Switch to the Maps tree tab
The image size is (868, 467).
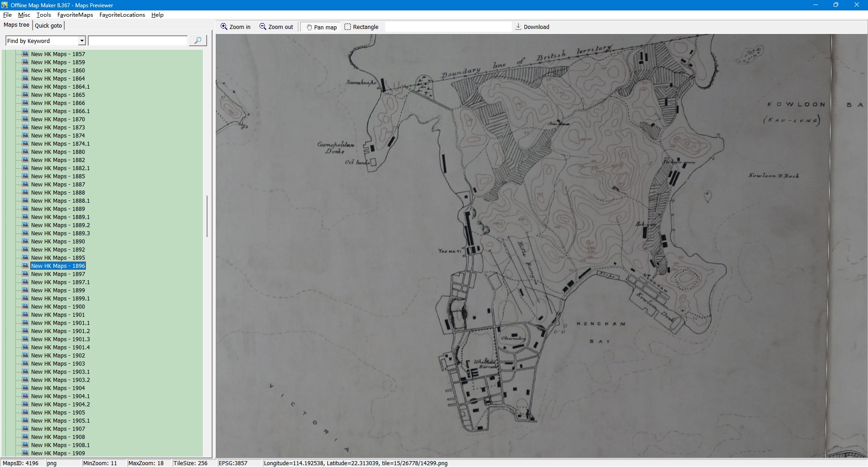pos(16,25)
